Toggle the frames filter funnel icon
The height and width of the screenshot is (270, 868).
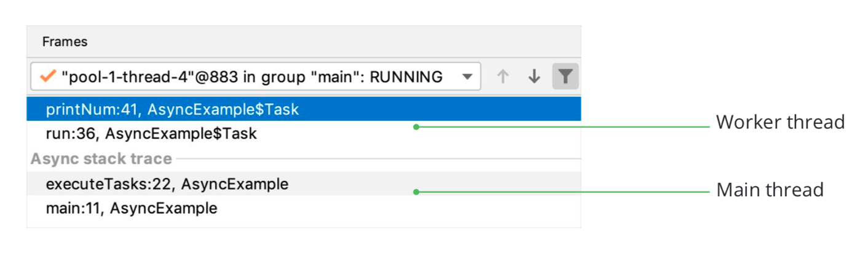coord(566,77)
